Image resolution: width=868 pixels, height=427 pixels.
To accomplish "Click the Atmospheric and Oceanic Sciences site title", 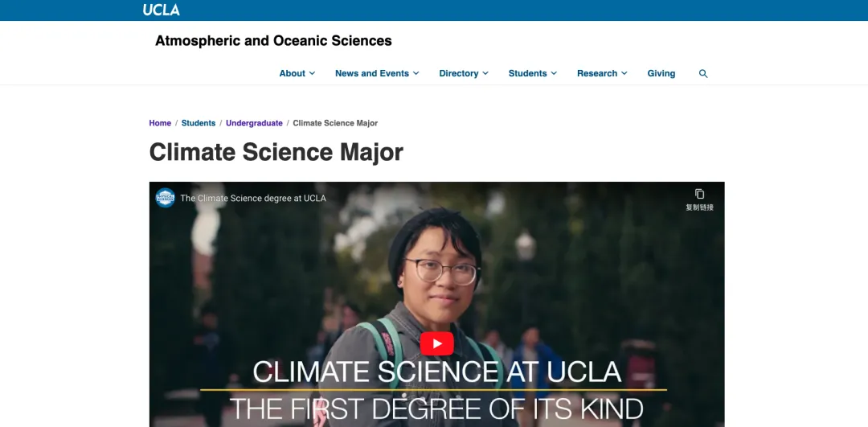I will (273, 41).
